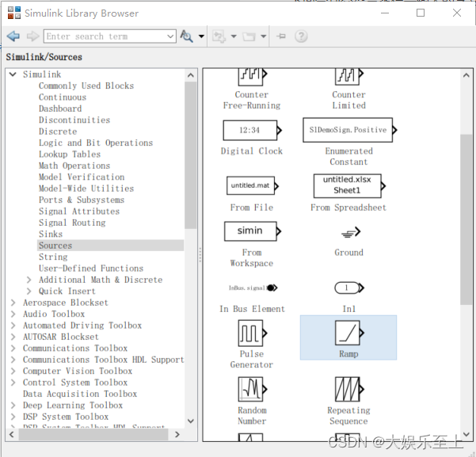Viewport: 476px width, 457px height.
Task: Expand Additional Math & Discrete node
Action: click(x=29, y=280)
